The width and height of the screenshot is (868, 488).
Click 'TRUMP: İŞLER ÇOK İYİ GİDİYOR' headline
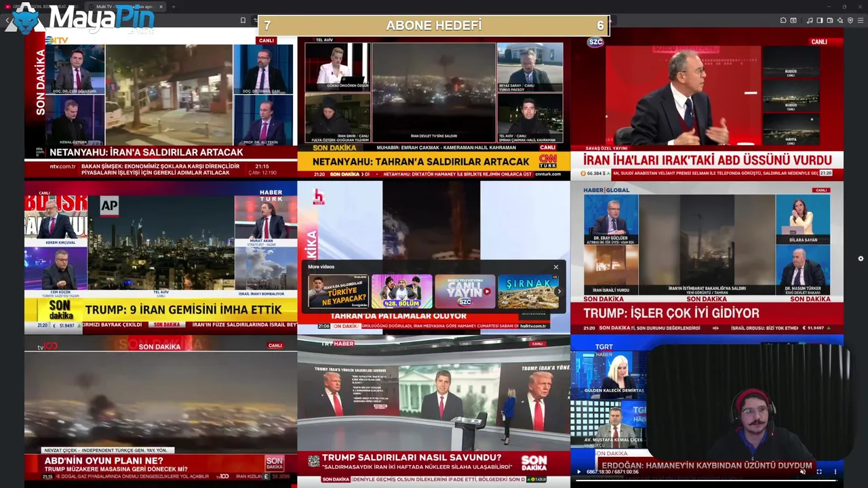(671, 314)
